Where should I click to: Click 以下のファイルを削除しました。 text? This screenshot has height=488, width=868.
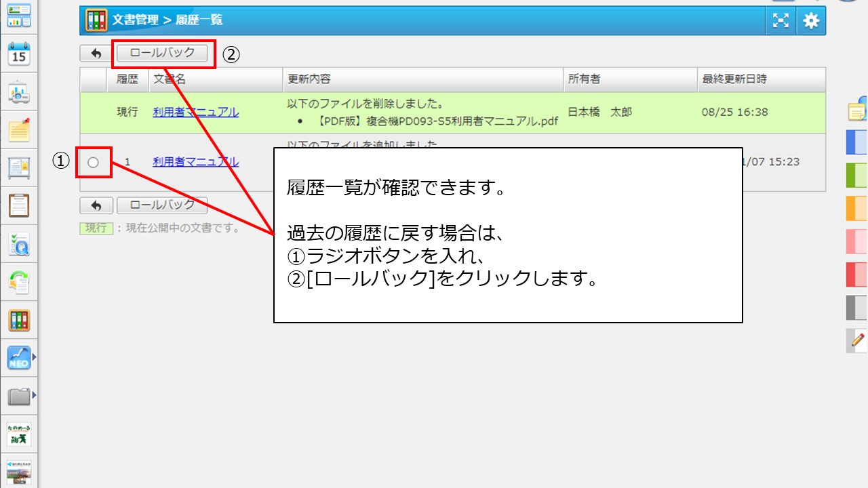366,104
